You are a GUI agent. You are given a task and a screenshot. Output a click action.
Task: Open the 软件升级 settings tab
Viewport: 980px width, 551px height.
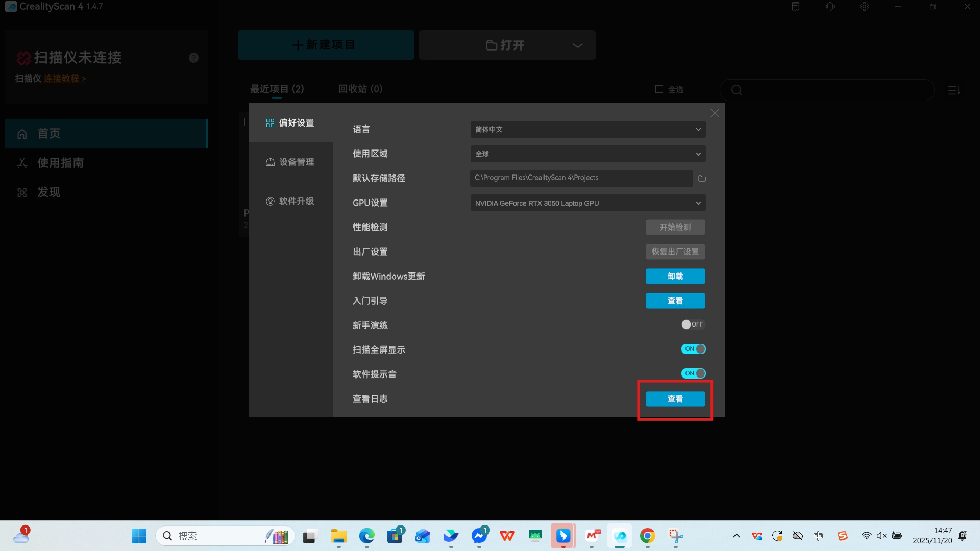[290, 202]
